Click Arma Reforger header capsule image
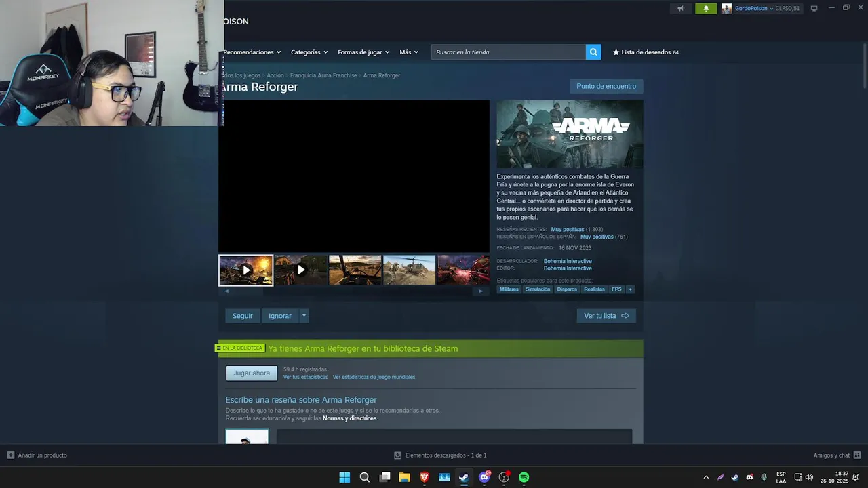 pyautogui.click(x=570, y=134)
